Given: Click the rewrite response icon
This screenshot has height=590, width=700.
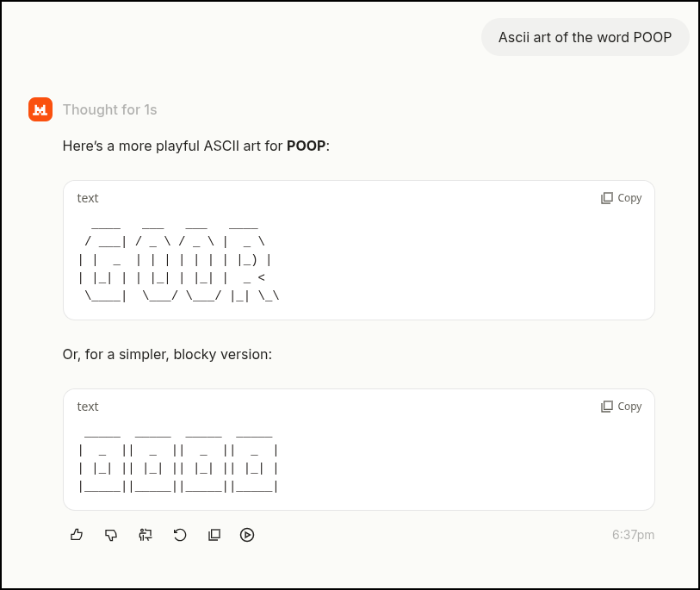Looking at the screenshot, I should [x=146, y=535].
